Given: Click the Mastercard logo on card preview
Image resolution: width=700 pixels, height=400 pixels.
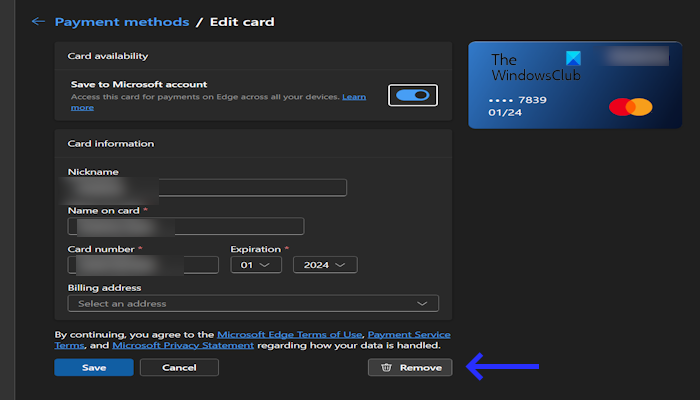Looking at the screenshot, I should pyautogui.click(x=630, y=107).
